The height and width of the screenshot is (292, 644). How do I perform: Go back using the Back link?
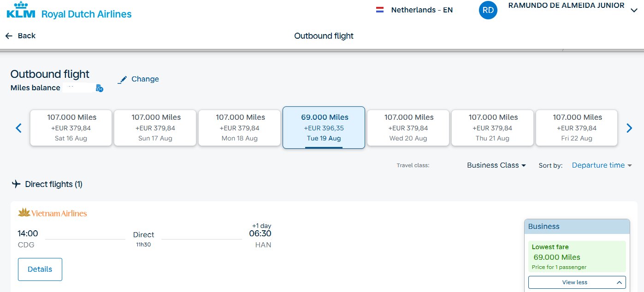tap(20, 36)
